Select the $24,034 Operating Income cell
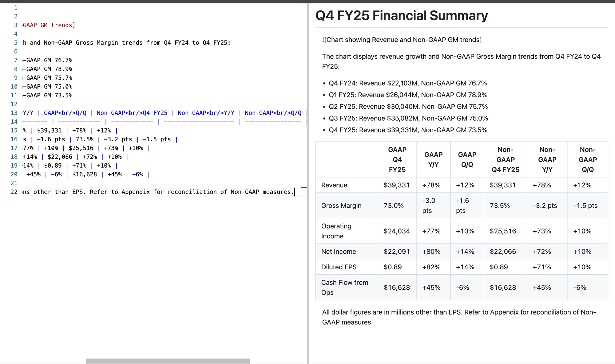Screen dimensions: 615x364 (397, 231)
